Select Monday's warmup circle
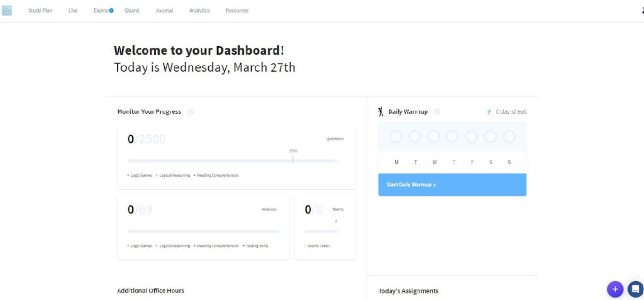 click(396, 136)
